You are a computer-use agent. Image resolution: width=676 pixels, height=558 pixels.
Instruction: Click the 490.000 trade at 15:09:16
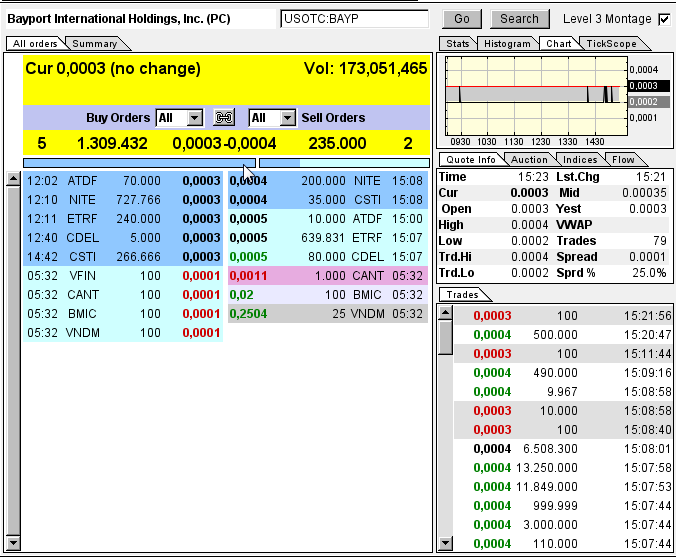563,373
